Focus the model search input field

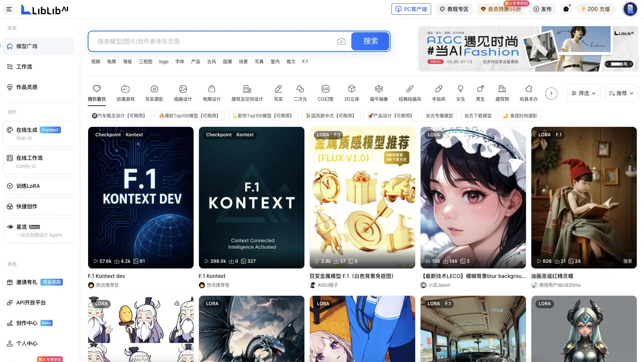tap(215, 41)
